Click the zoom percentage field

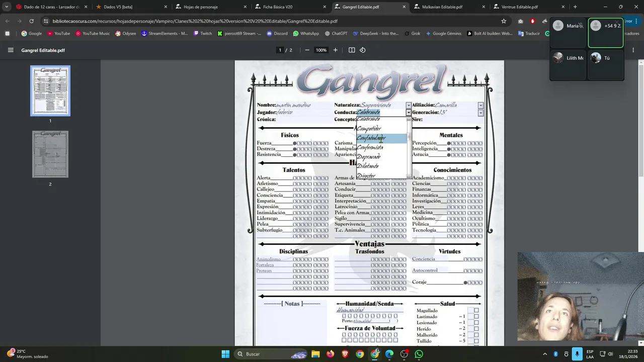click(321, 50)
